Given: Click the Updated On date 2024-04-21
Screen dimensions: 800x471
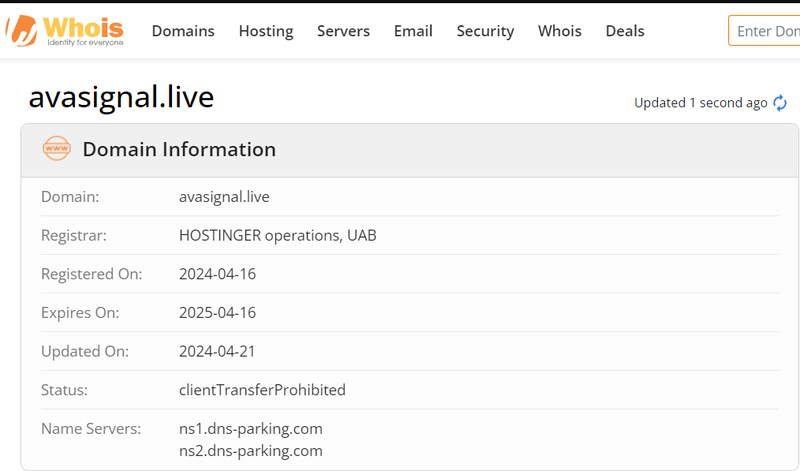Looking at the screenshot, I should tap(217, 351).
